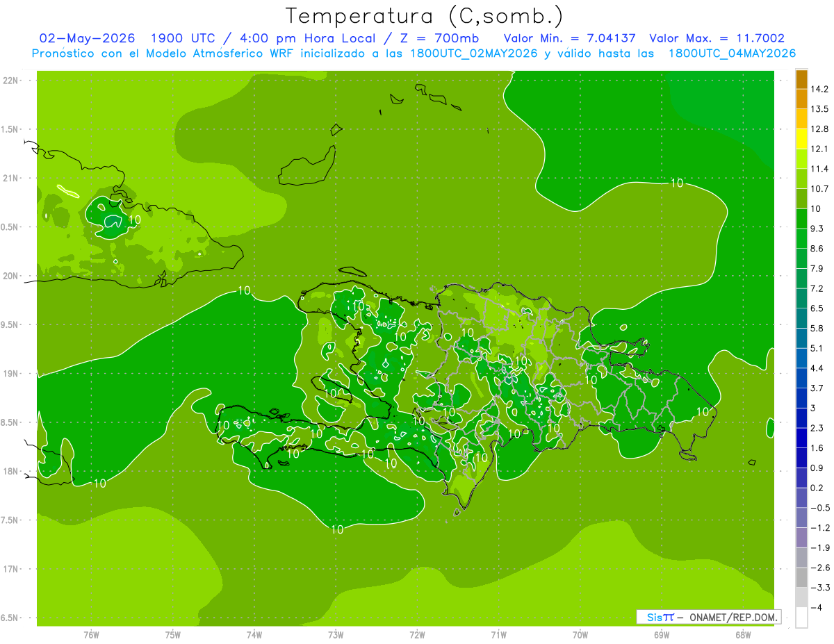The height and width of the screenshot is (644, 834).
Task: Click the 02-May-2026 date text
Action: click(x=88, y=38)
